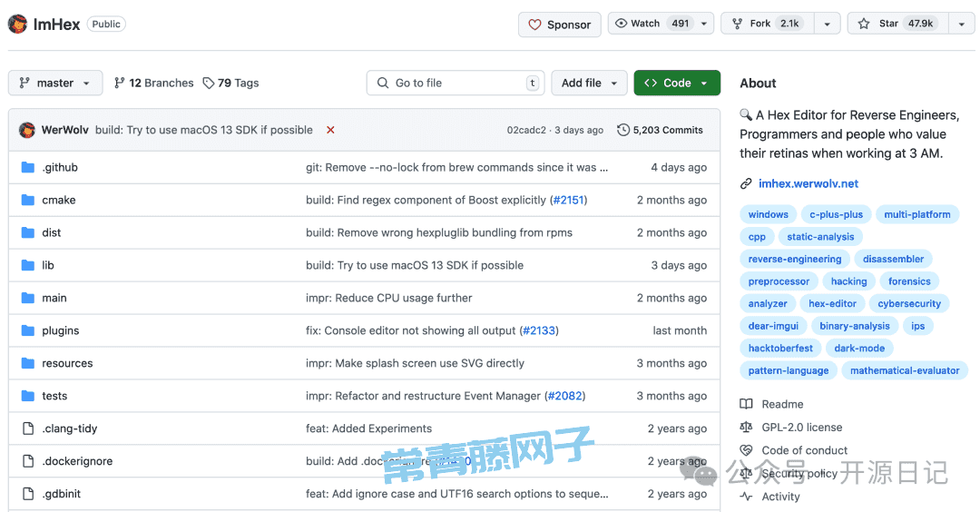980x512 pixels.
Task: Open the GPL-2.0 license link
Action: [x=802, y=427]
